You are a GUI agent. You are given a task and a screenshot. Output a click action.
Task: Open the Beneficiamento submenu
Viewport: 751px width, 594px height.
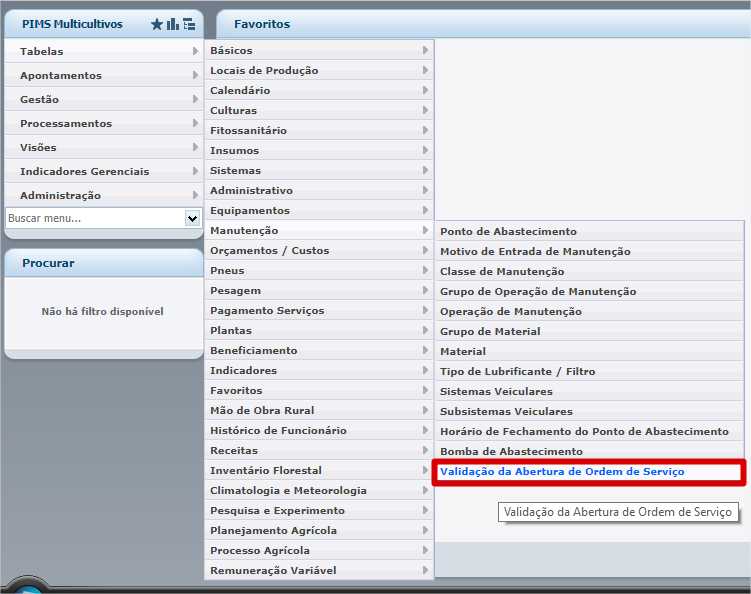click(x=319, y=351)
